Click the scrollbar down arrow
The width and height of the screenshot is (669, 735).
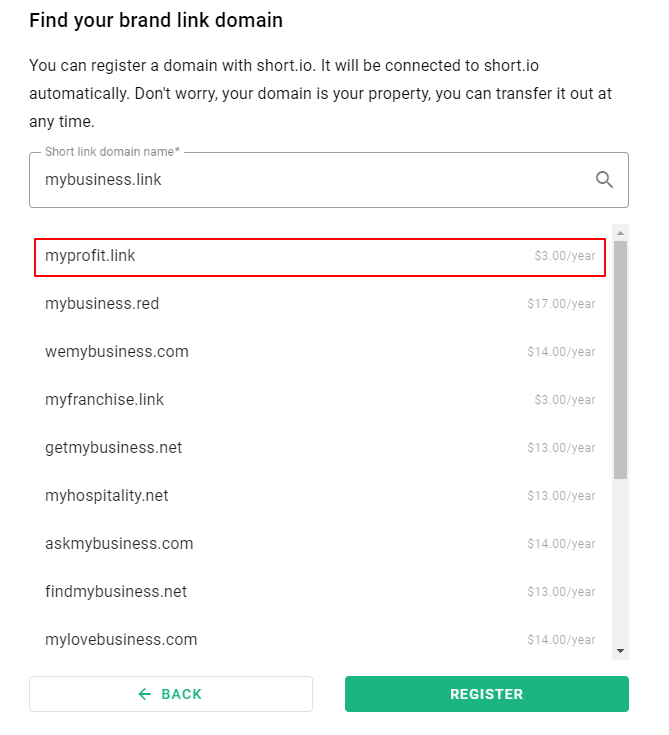point(620,651)
